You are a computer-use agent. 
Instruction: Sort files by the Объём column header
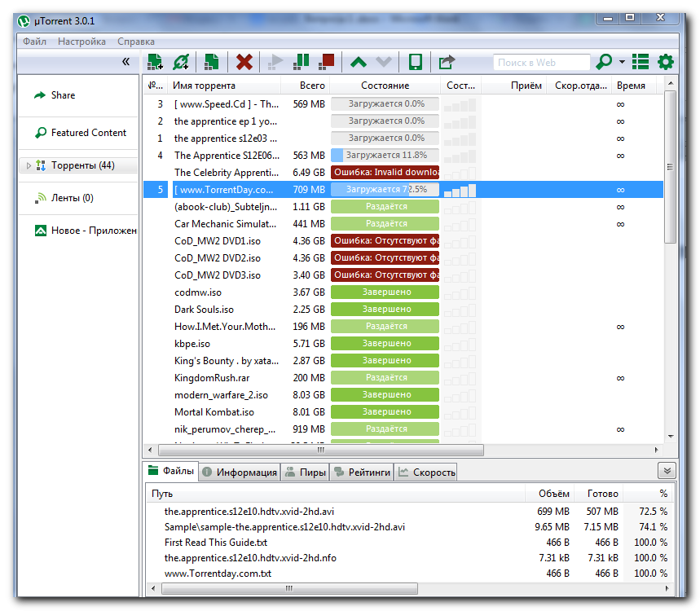point(549,494)
